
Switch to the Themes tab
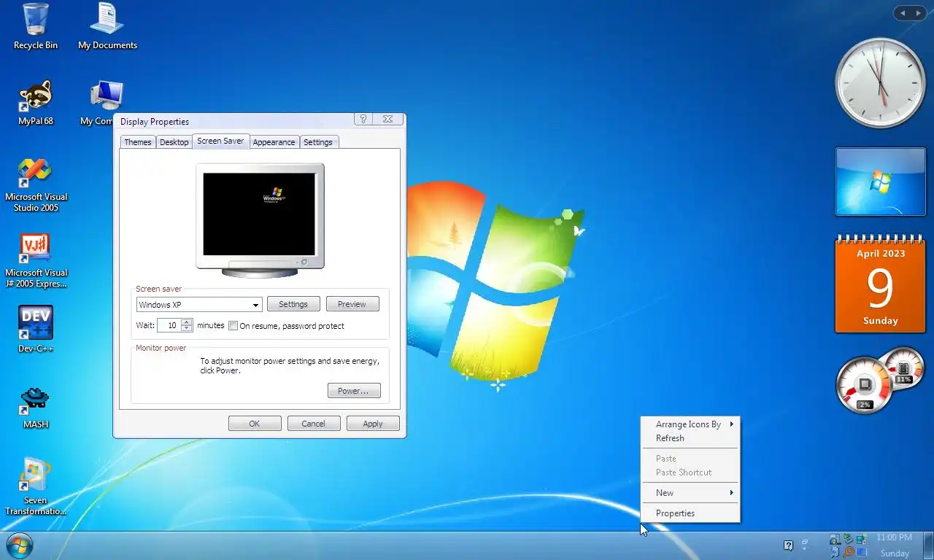[x=137, y=142]
